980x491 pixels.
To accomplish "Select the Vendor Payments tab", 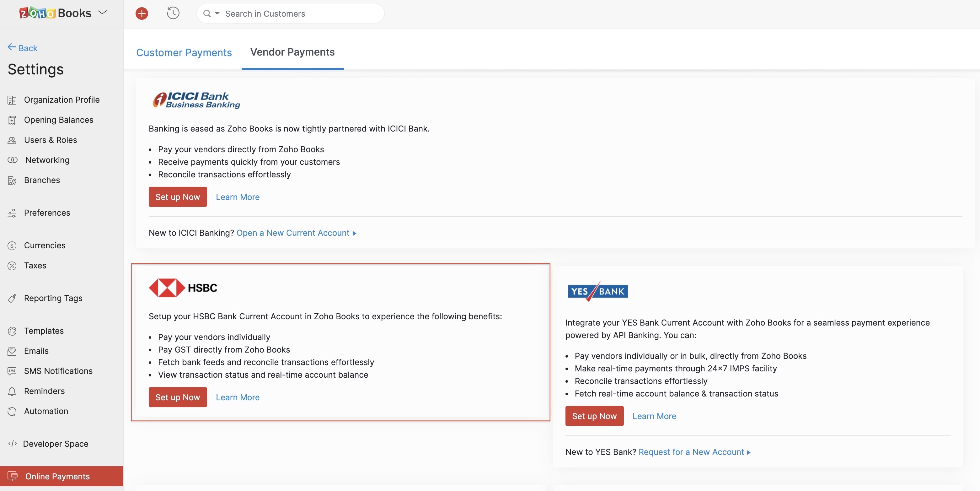I will coord(292,52).
